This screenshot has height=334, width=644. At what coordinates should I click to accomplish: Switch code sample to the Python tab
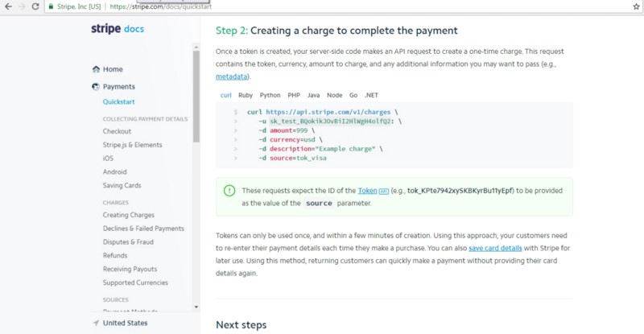[270, 95]
